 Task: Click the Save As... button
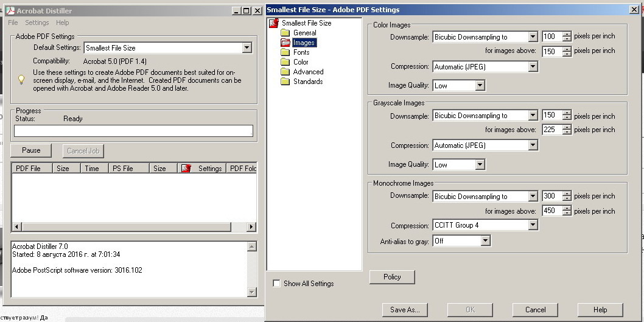pos(405,310)
